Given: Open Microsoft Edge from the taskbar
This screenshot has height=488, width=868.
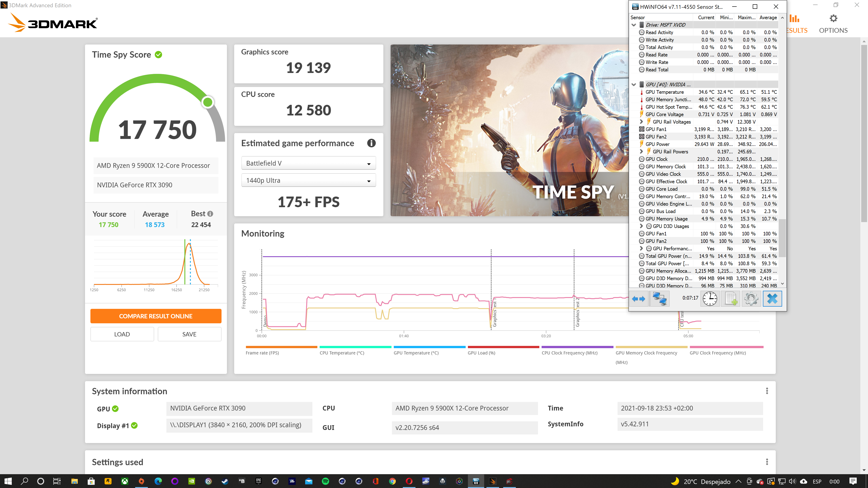Looking at the screenshot, I should [158, 481].
